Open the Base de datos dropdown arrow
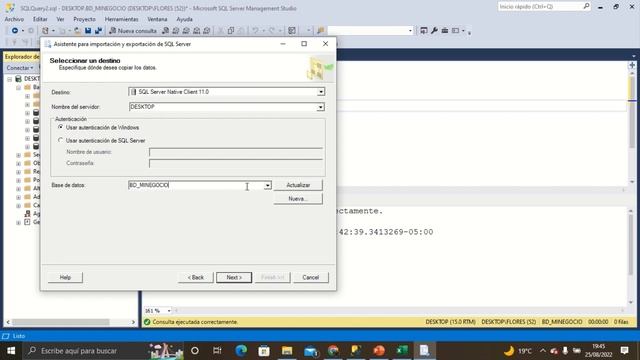The image size is (640, 360). (x=267, y=185)
